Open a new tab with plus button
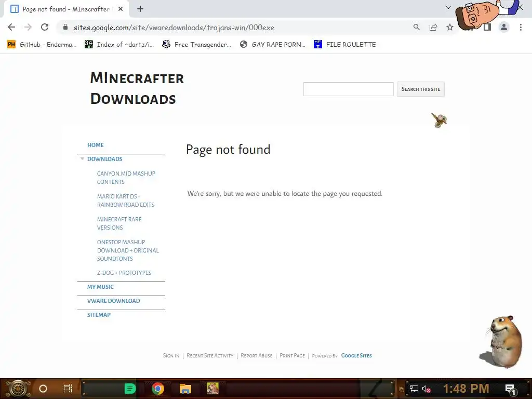The width and height of the screenshot is (532, 399). [x=140, y=9]
